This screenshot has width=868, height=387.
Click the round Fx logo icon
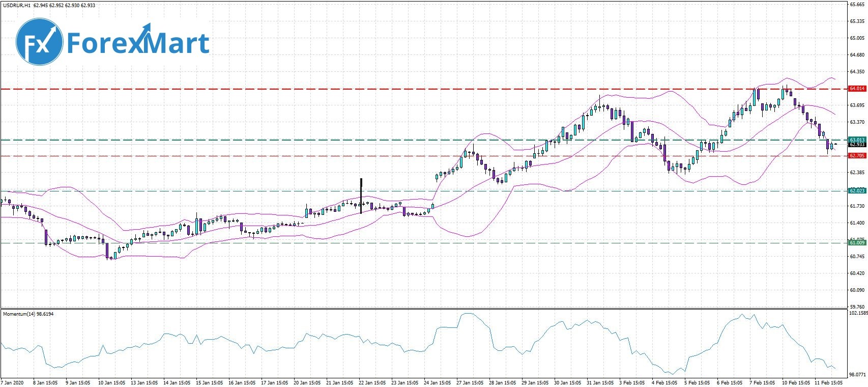(40, 43)
